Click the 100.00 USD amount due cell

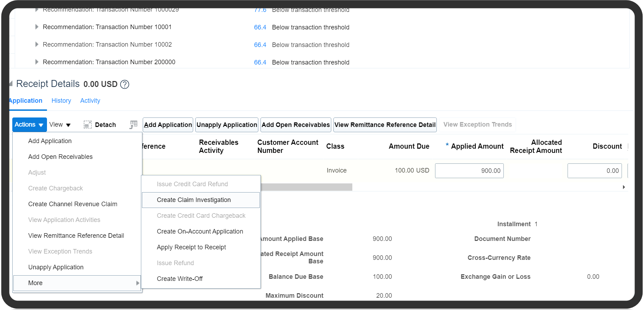point(412,170)
